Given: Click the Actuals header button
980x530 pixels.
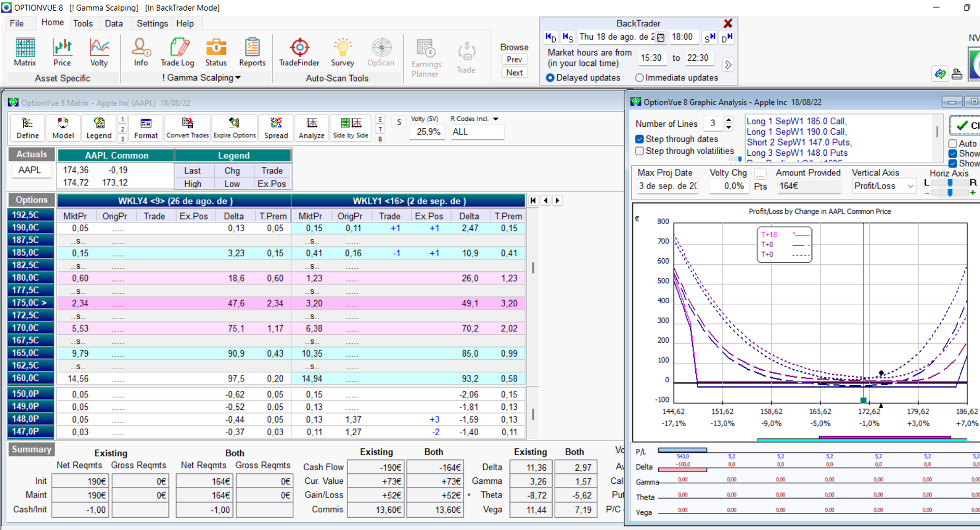Looking at the screenshot, I should coord(31,154).
